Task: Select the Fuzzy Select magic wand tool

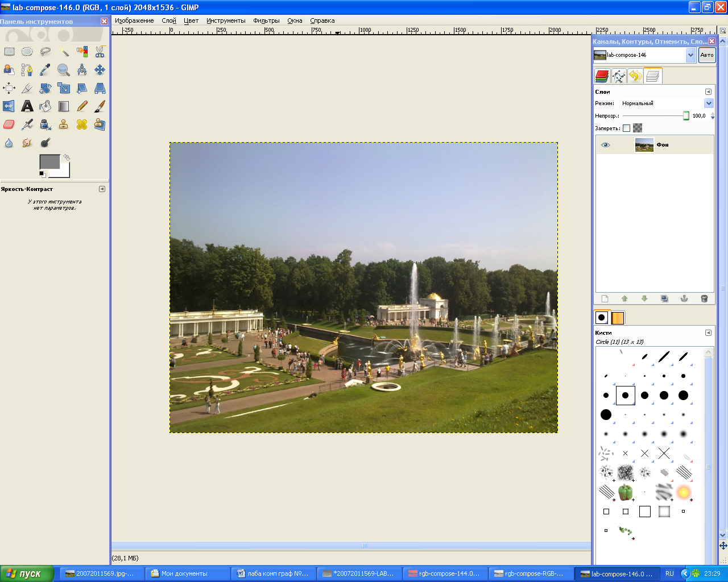Action: tap(64, 52)
